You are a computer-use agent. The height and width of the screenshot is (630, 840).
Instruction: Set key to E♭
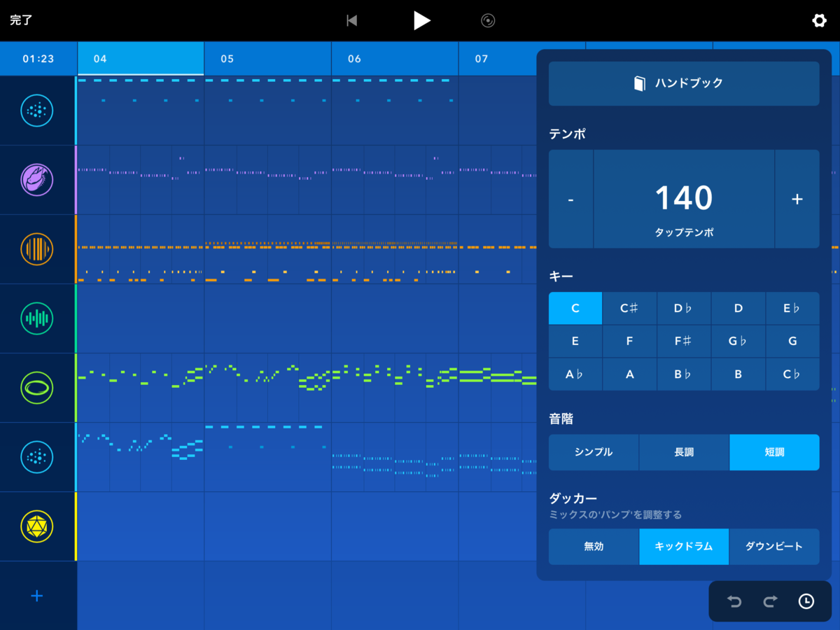792,309
